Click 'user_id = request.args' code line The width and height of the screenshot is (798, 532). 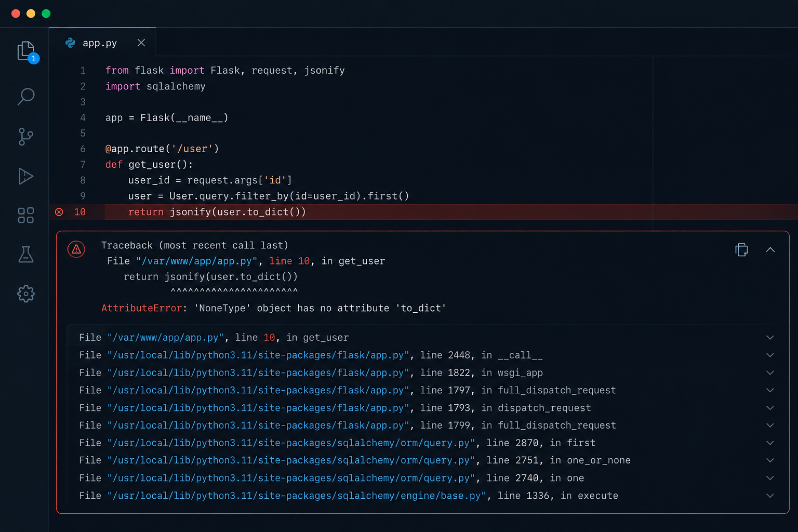coord(210,180)
